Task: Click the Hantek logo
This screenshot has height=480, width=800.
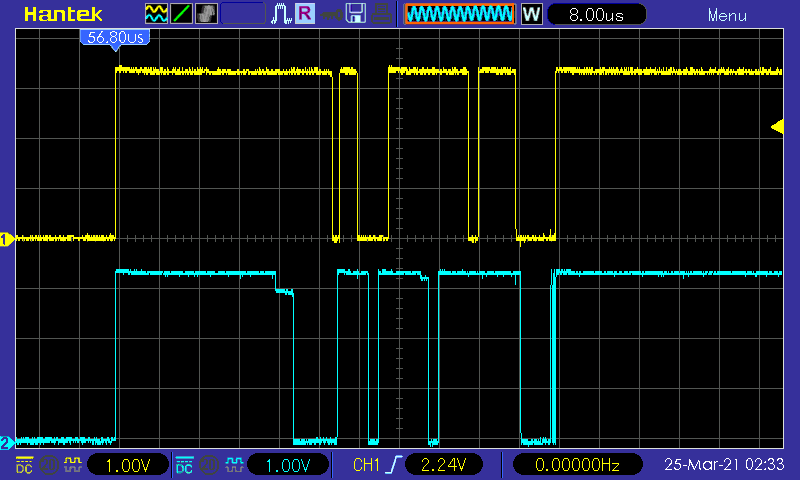Action: tap(63, 14)
